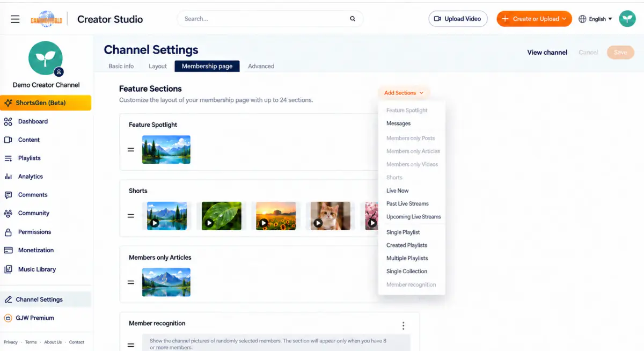Viewport: 644px width, 351px height.
Task: Click the search magnifier icon
Action: click(353, 19)
